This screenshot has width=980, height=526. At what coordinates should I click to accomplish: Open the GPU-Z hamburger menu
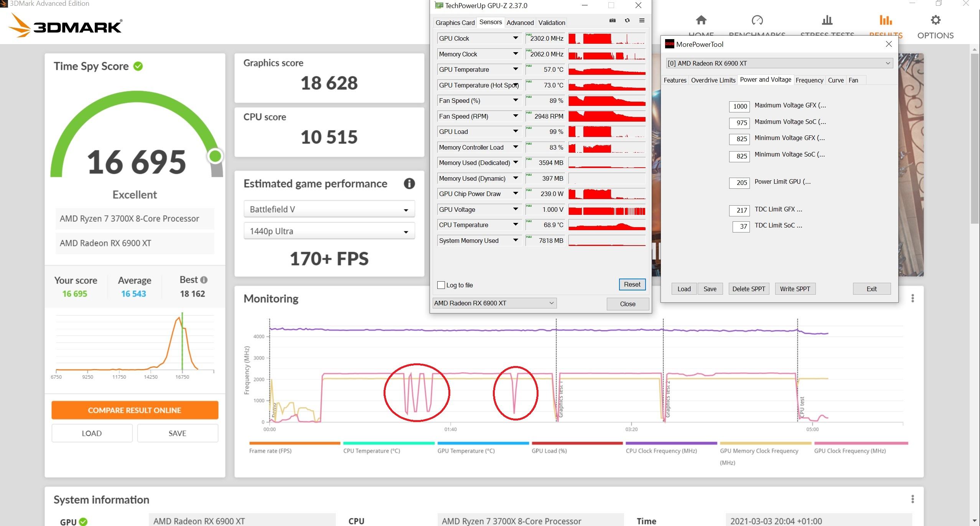pos(642,21)
